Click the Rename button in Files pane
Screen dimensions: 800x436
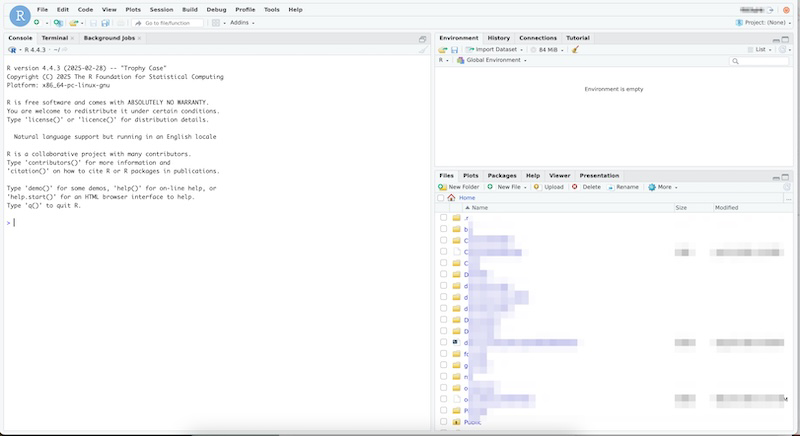coord(623,187)
